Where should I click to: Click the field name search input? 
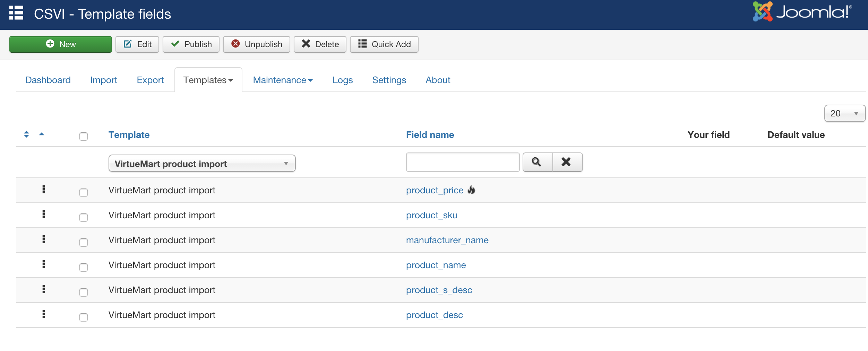pyautogui.click(x=463, y=162)
